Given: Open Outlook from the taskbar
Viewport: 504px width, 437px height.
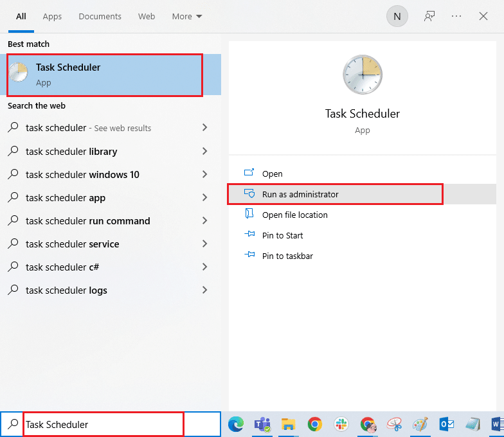Looking at the screenshot, I should (x=446, y=424).
